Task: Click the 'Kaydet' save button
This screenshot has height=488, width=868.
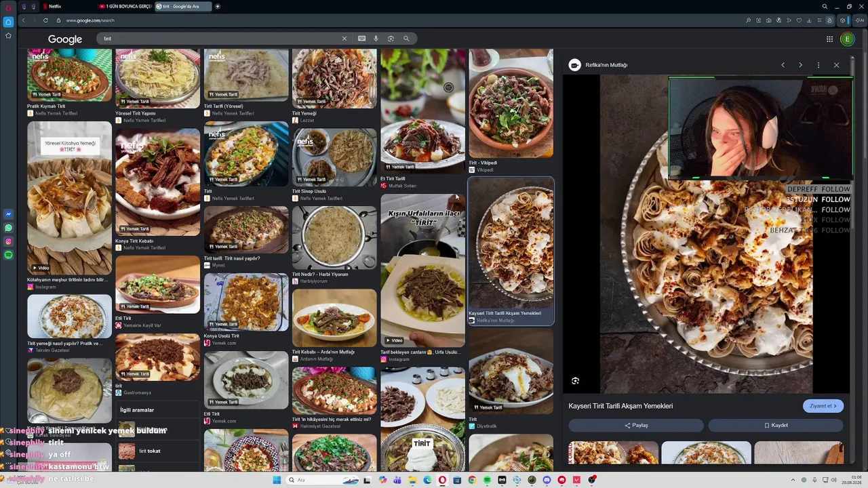Action: point(776,426)
